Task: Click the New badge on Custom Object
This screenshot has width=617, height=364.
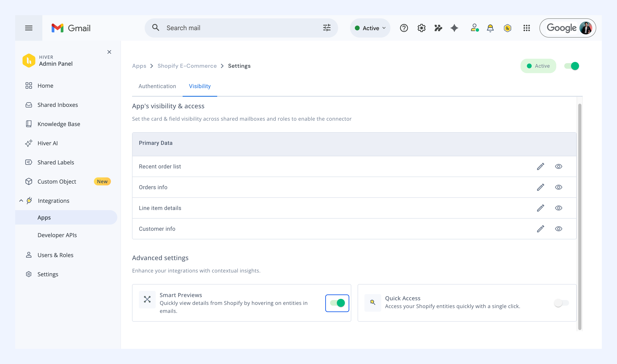Action: coord(102,182)
